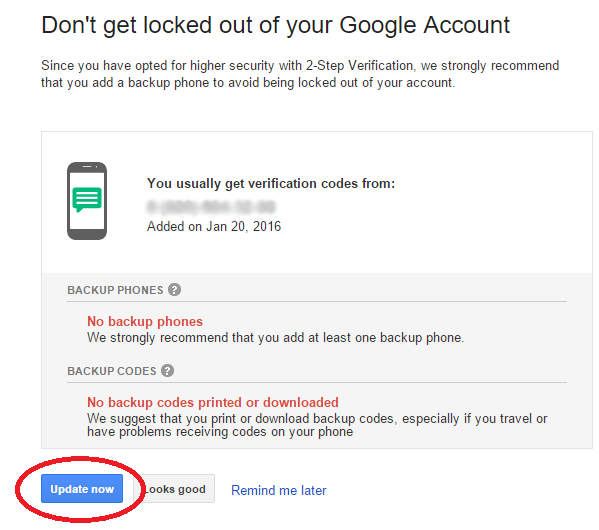Click You usually get verification codes from text
Viewport: 599px width, 530px height.
(271, 183)
